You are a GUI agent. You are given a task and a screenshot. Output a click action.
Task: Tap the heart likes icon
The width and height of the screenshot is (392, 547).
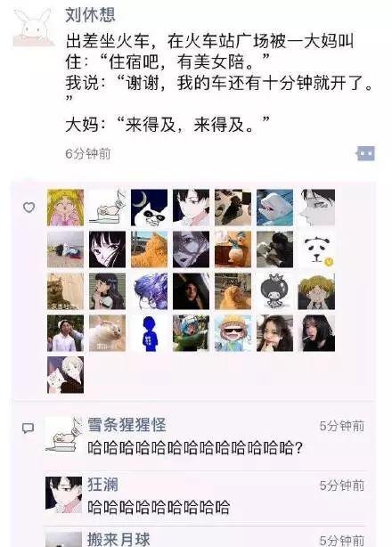coord(29,208)
